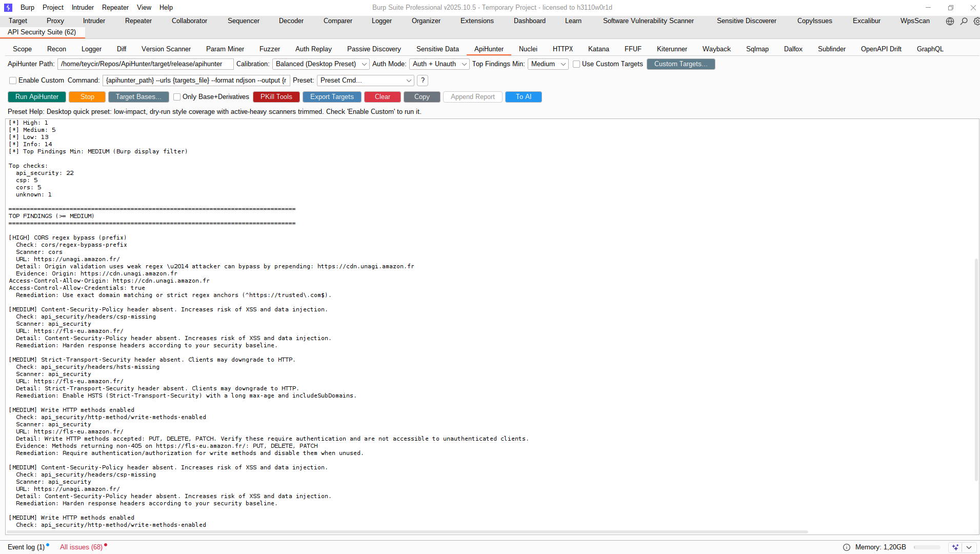Open the settings gear icon
The height and width of the screenshot is (554, 980).
click(x=976, y=21)
